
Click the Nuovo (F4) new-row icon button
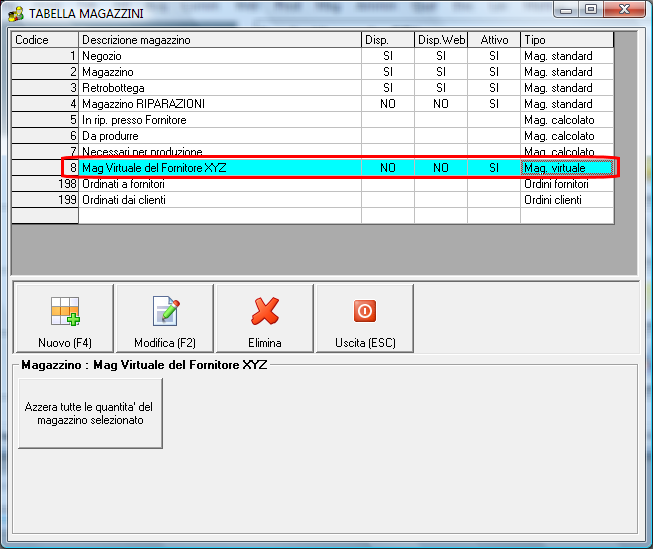(x=64, y=319)
